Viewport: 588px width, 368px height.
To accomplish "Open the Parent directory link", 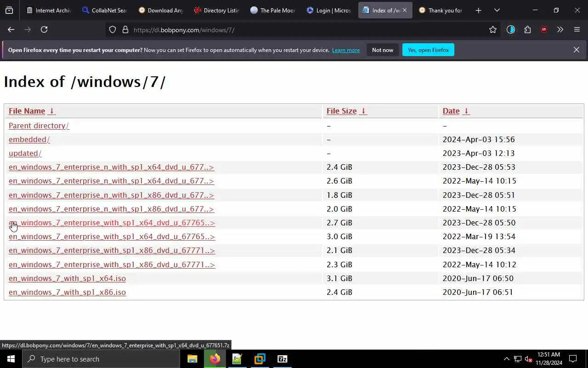I will pos(39,126).
